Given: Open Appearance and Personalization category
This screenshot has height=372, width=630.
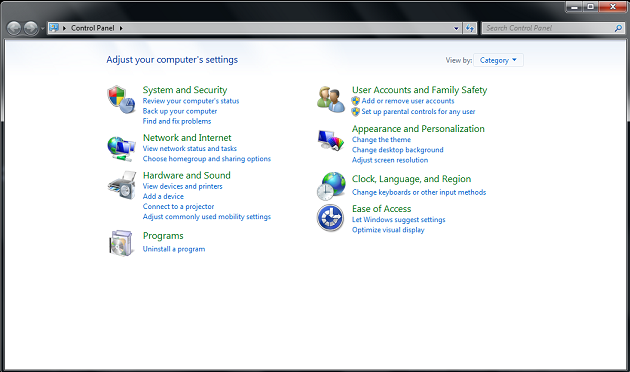Looking at the screenshot, I should coord(418,129).
